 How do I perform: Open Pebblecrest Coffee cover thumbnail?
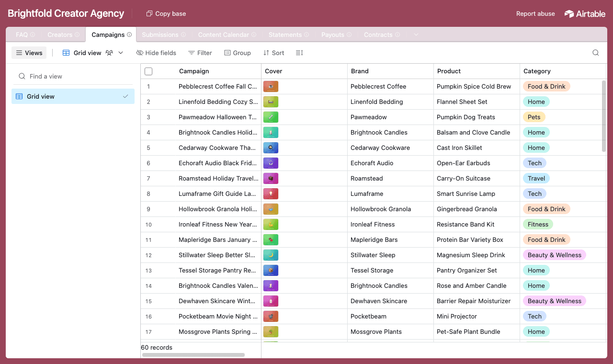pyautogui.click(x=271, y=87)
